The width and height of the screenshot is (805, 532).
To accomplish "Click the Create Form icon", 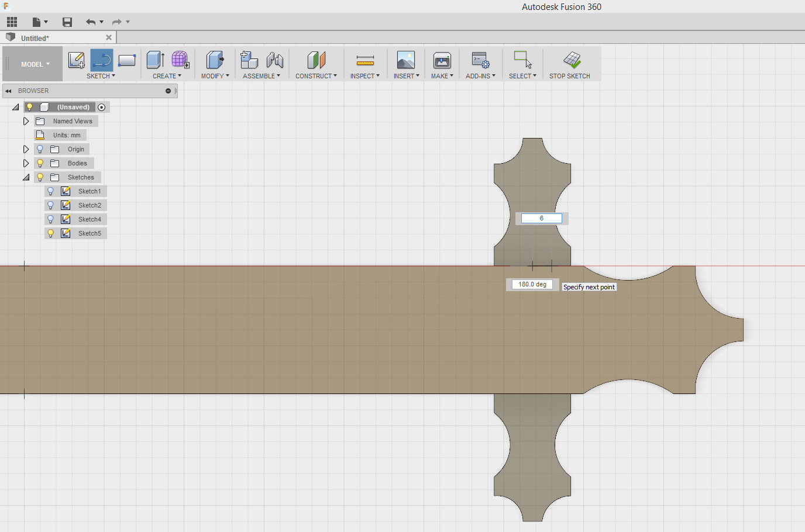I will click(180, 60).
